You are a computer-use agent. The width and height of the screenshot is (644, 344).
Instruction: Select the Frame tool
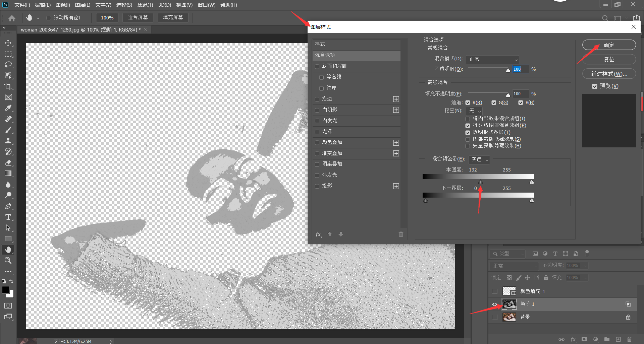click(8, 97)
